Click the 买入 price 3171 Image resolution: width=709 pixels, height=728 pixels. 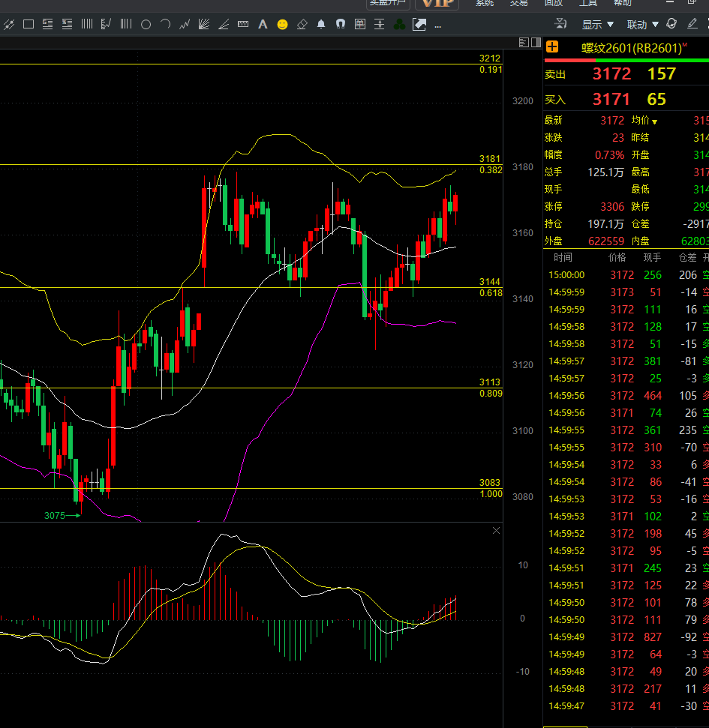pos(611,100)
